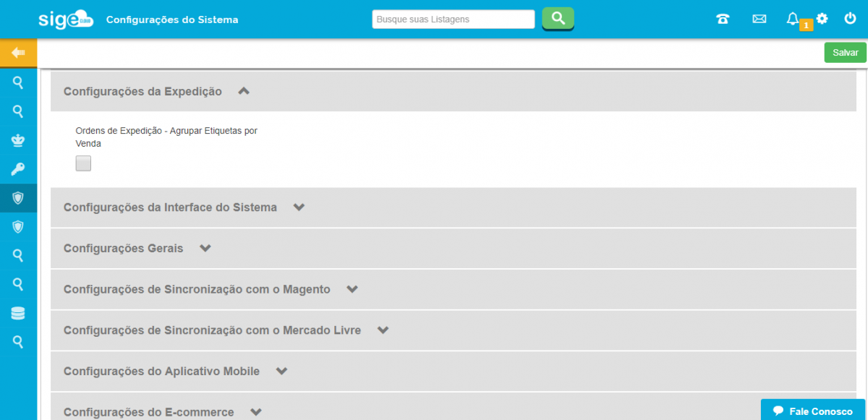Screen dimensions: 868x420
Task: Click the orange notification badge showing 1
Action: pos(807,25)
